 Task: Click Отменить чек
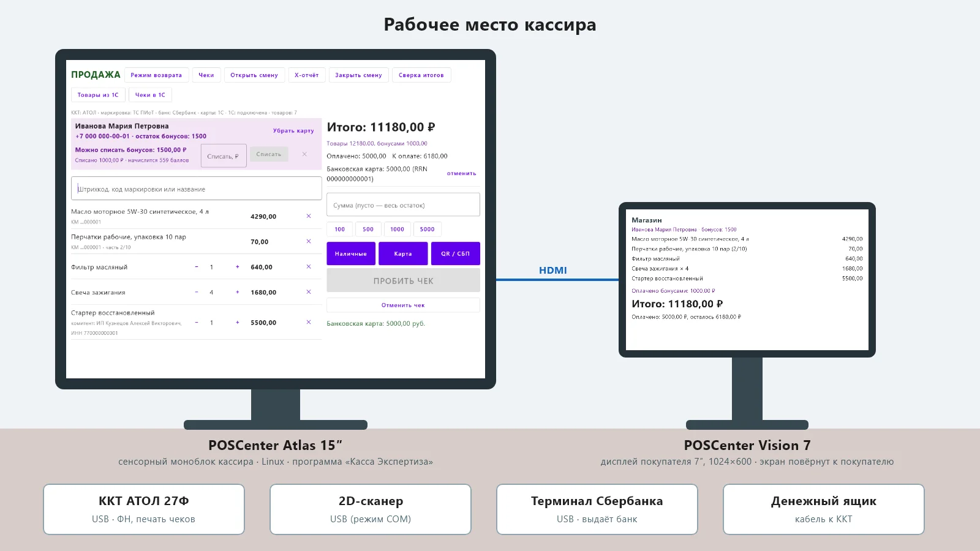click(403, 305)
